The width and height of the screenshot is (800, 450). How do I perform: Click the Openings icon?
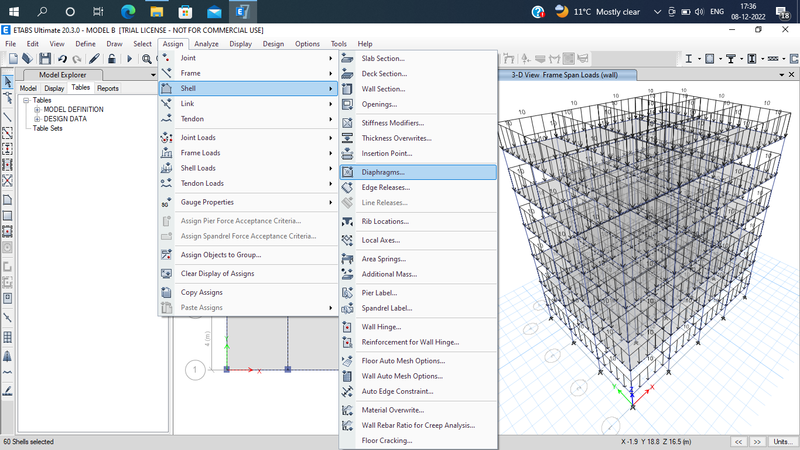tap(347, 104)
